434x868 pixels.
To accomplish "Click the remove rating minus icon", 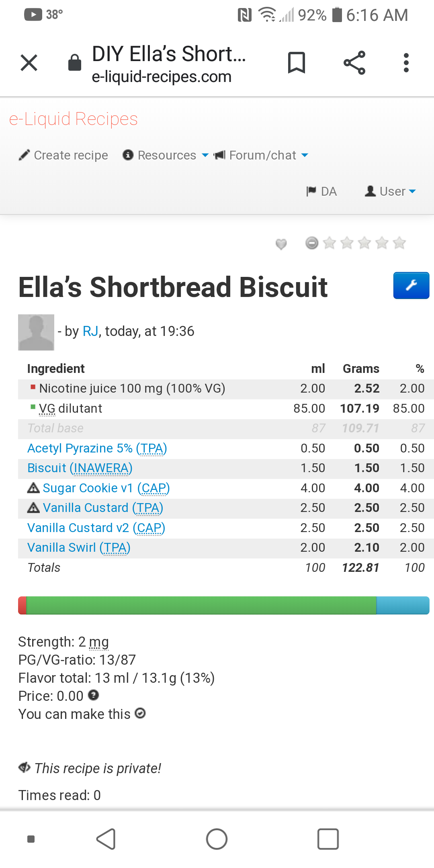I will click(x=312, y=243).
